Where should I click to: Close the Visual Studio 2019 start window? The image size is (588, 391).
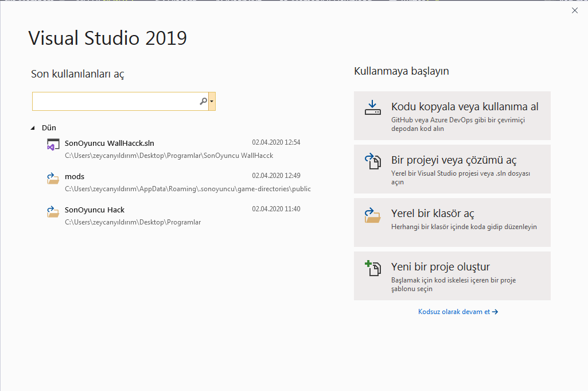[574, 10]
